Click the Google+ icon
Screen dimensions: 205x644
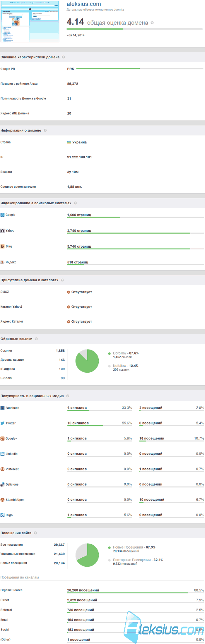[2, 439]
